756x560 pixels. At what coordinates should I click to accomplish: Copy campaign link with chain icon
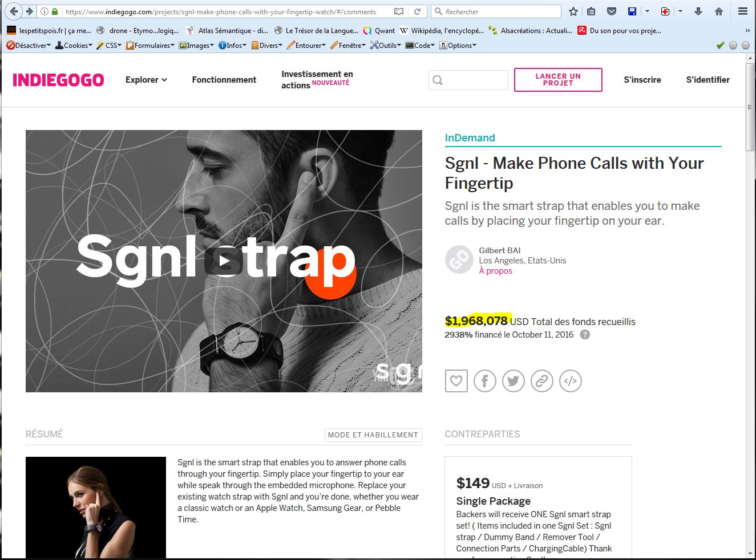[541, 381]
